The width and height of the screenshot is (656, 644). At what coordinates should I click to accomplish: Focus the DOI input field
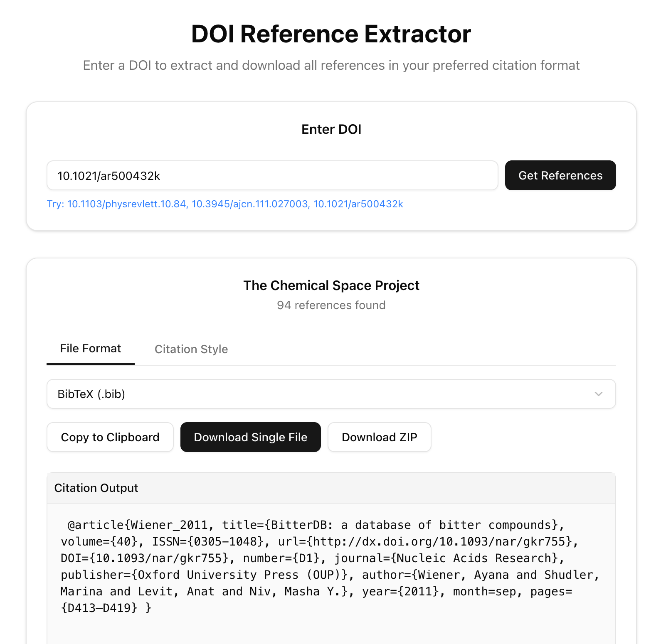(272, 175)
